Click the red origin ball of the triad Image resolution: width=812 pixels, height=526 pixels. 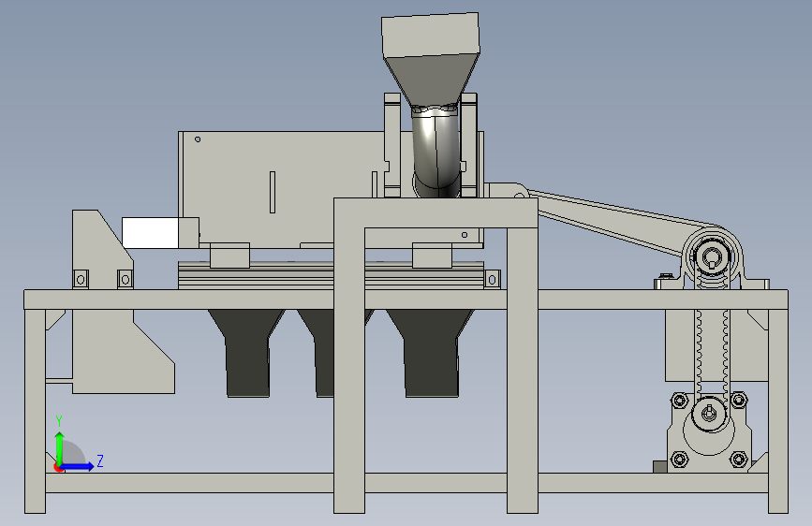pos(57,467)
